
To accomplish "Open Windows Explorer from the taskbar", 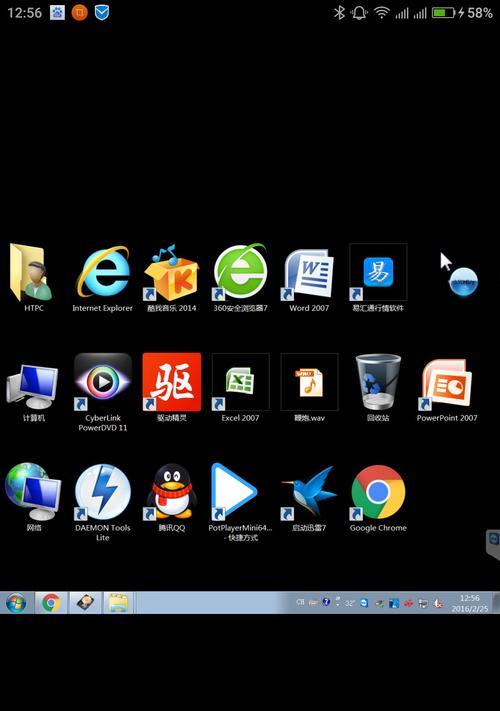I will click(118, 603).
